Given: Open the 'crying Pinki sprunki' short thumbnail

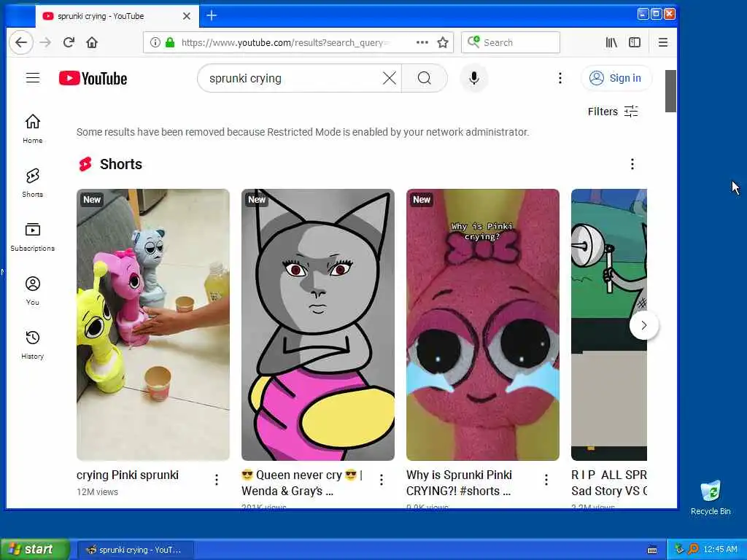Looking at the screenshot, I should click(153, 324).
